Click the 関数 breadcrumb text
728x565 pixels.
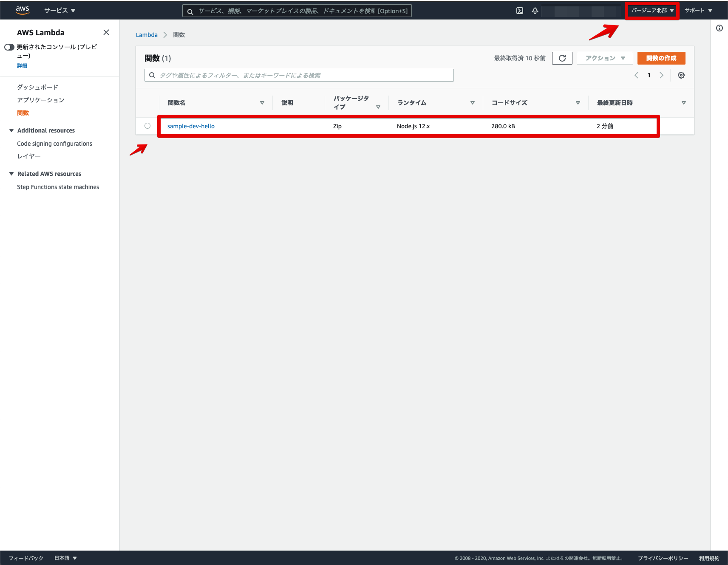[179, 35]
